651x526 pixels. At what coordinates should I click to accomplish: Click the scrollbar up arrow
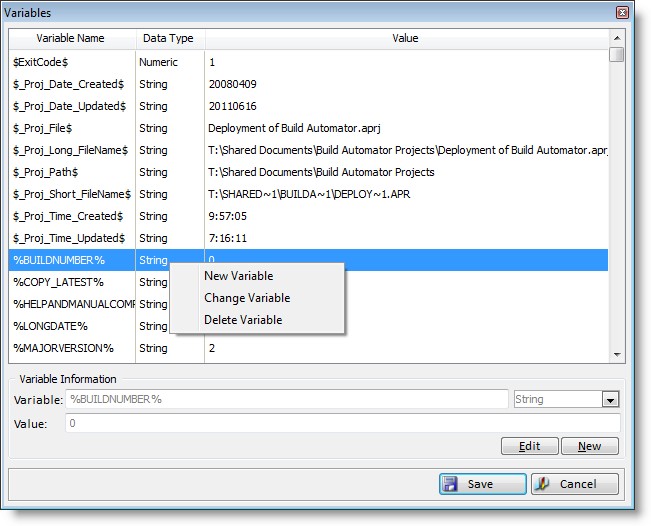[617, 38]
